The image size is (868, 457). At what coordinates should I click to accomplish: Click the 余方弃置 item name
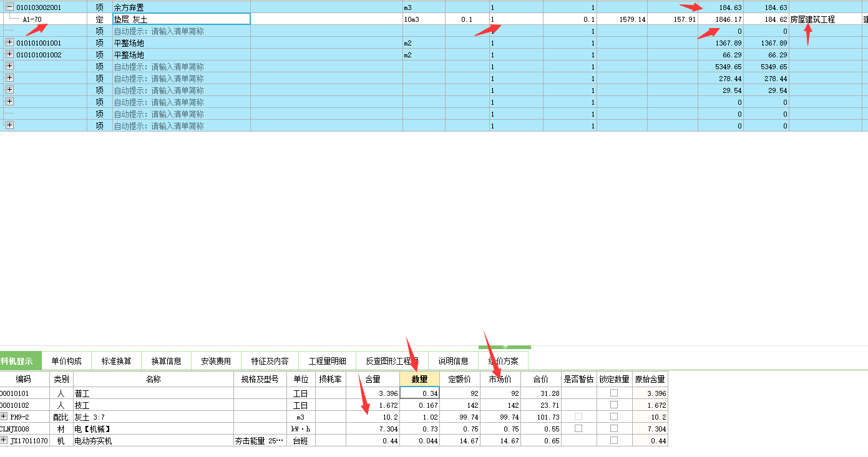(x=129, y=7)
